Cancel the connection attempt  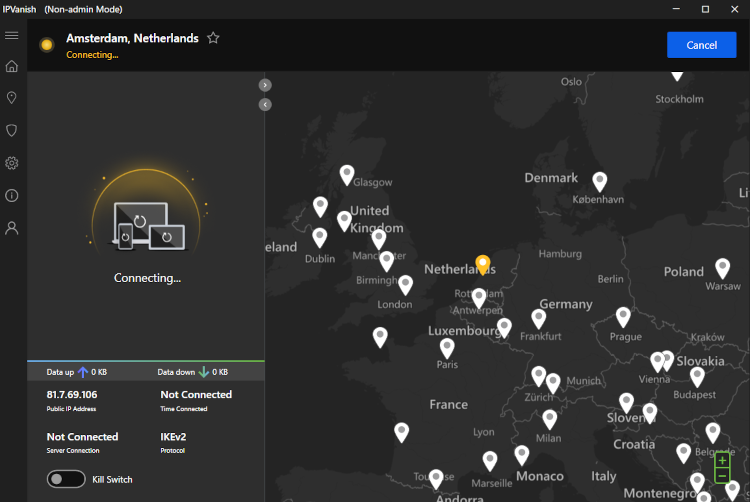click(x=701, y=45)
